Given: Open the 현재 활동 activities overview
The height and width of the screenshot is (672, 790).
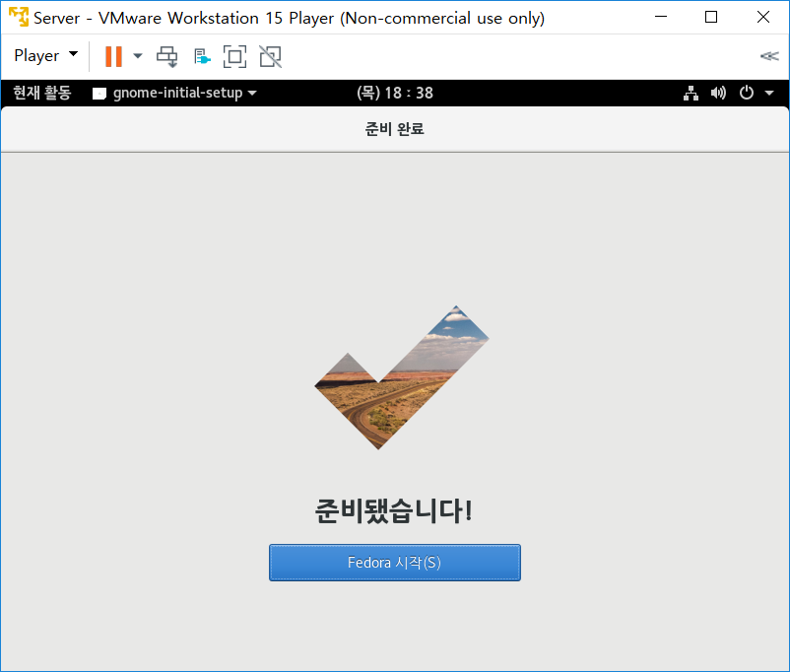Looking at the screenshot, I should coord(42,93).
